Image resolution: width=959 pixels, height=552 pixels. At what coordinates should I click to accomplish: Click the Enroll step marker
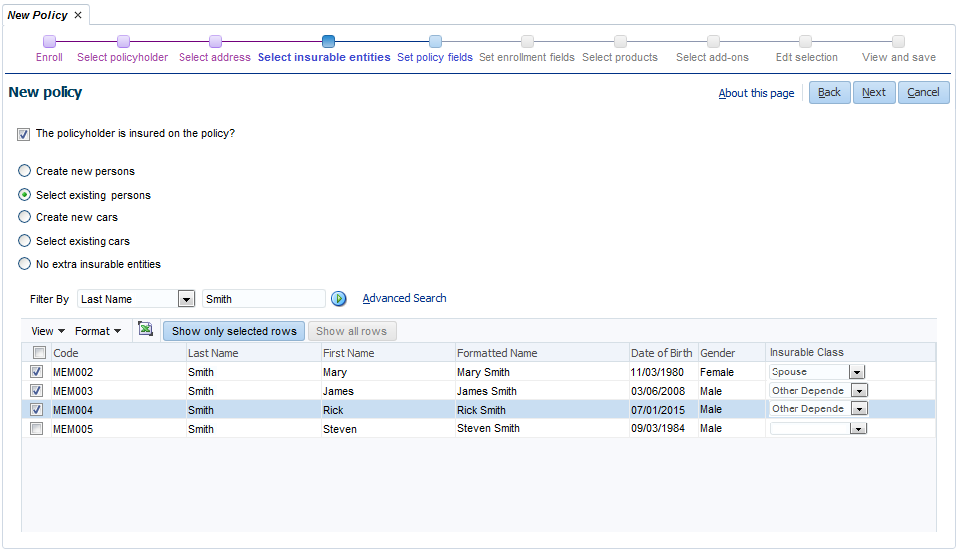point(50,42)
